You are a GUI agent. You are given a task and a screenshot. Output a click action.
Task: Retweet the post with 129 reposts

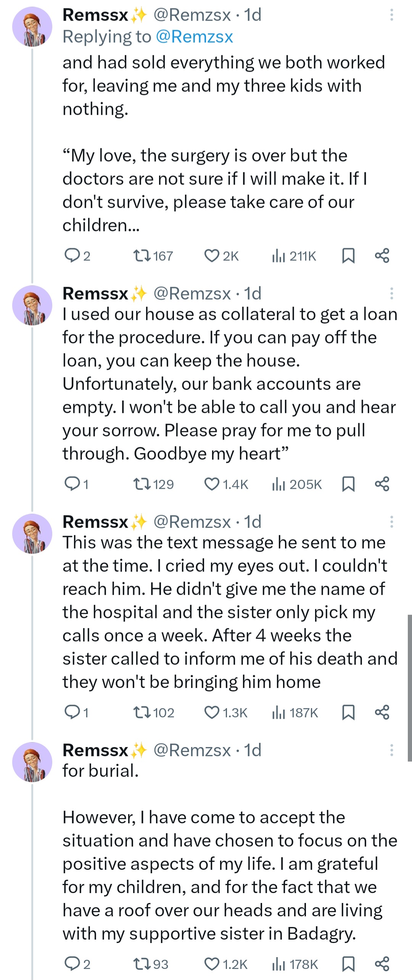pos(143,484)
